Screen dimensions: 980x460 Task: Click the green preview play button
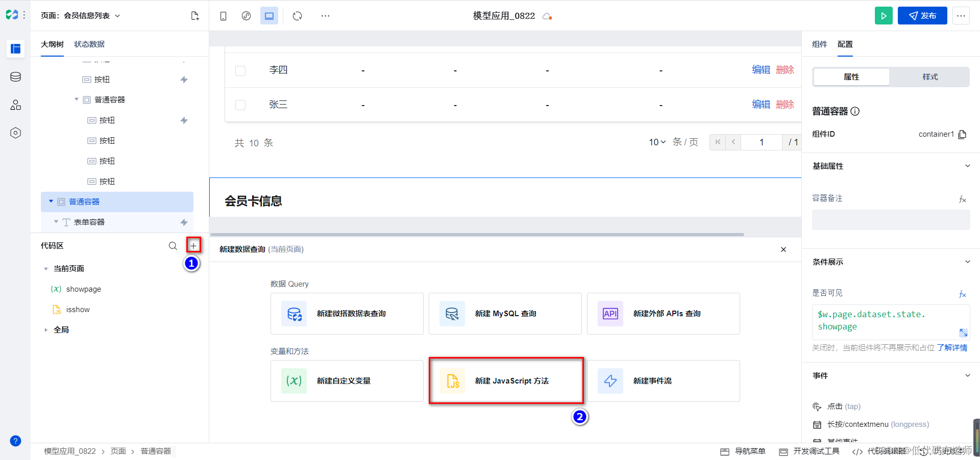(884, 16)
